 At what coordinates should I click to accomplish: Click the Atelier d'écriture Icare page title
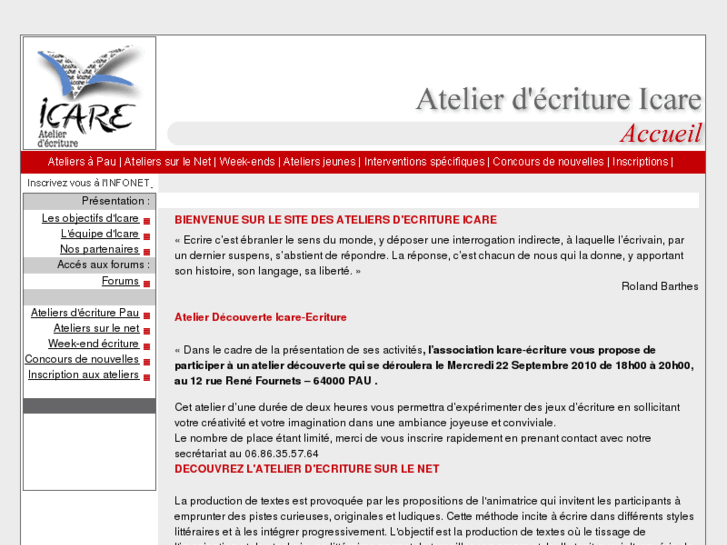559,99
